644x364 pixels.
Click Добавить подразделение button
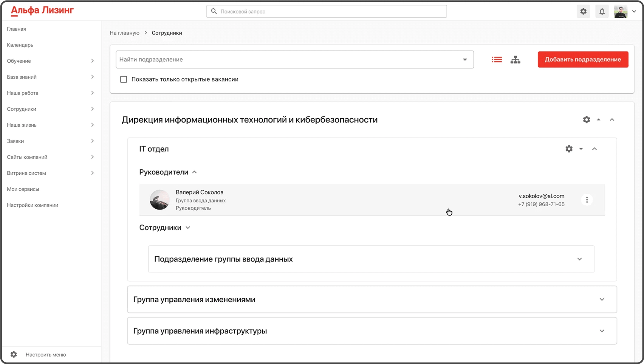pos(583,59)
